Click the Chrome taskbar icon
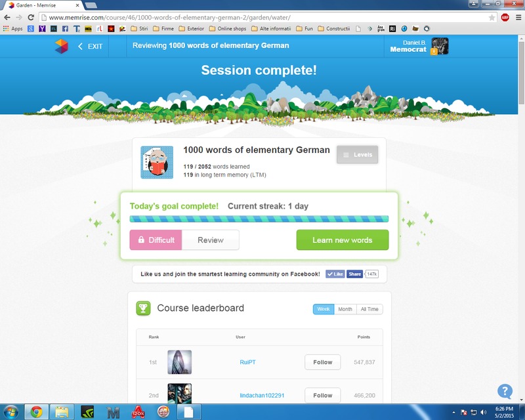Viewport: 525px width, 420px height. (37, 412)
